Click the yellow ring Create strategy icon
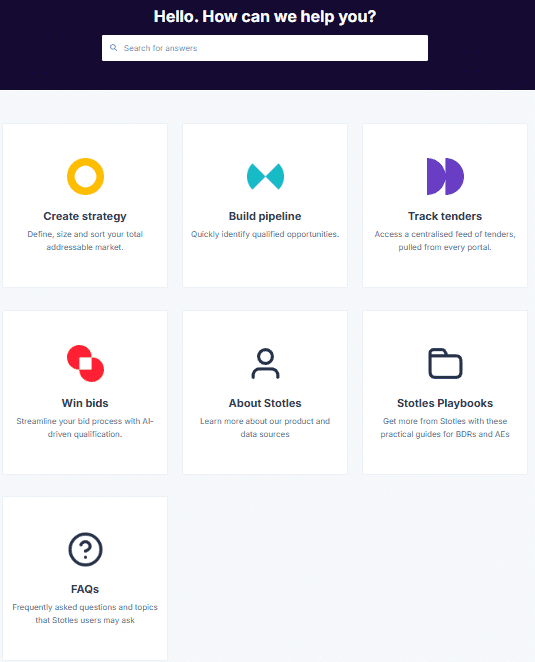 coord(85,176)
